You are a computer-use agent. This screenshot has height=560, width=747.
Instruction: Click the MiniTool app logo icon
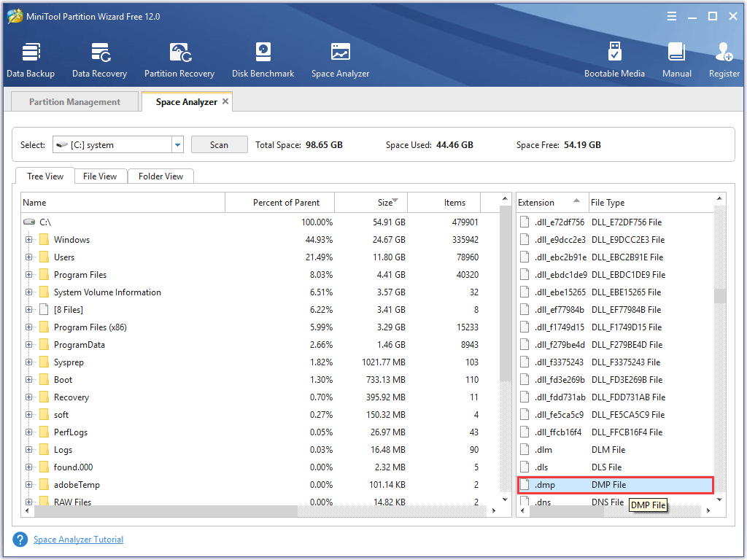(15, 16)
